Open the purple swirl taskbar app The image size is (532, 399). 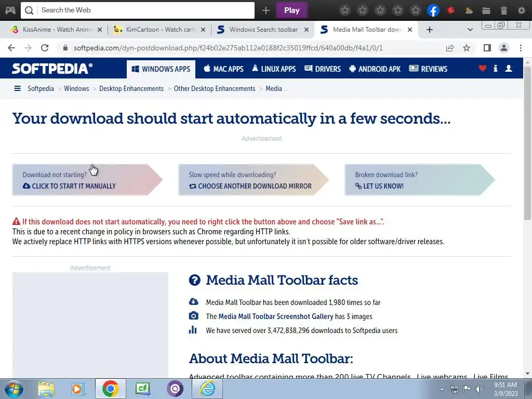click(x=175, y=389)
